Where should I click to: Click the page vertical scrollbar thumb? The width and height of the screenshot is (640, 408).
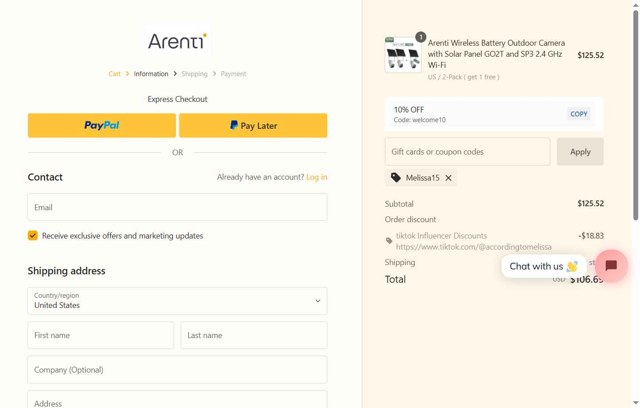636,115
